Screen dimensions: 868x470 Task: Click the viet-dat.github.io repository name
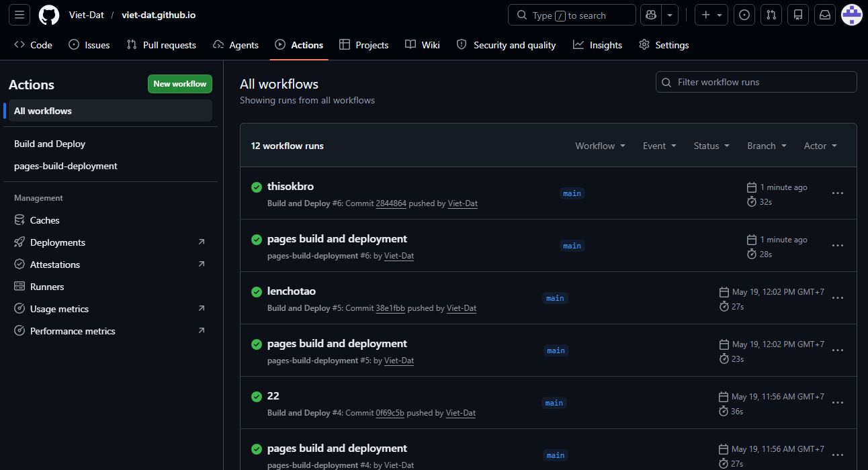[159, 15]
